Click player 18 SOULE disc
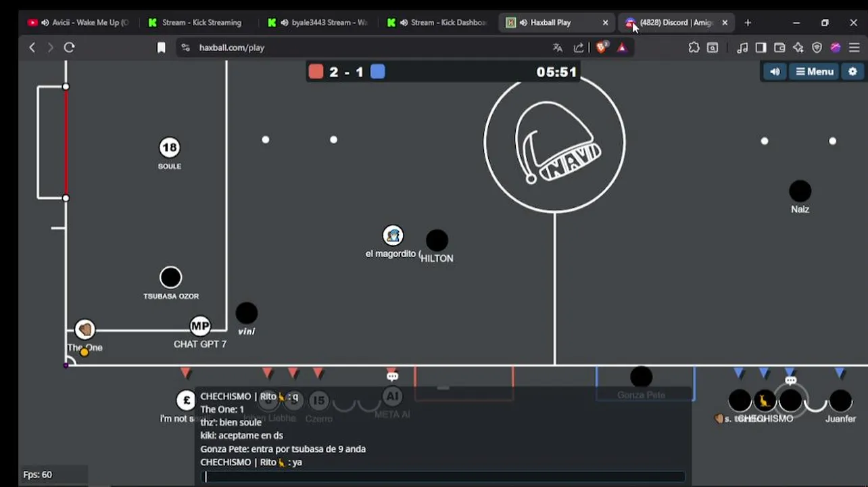Viewport: 868px width, 487px height. click(x=169, y=147)
